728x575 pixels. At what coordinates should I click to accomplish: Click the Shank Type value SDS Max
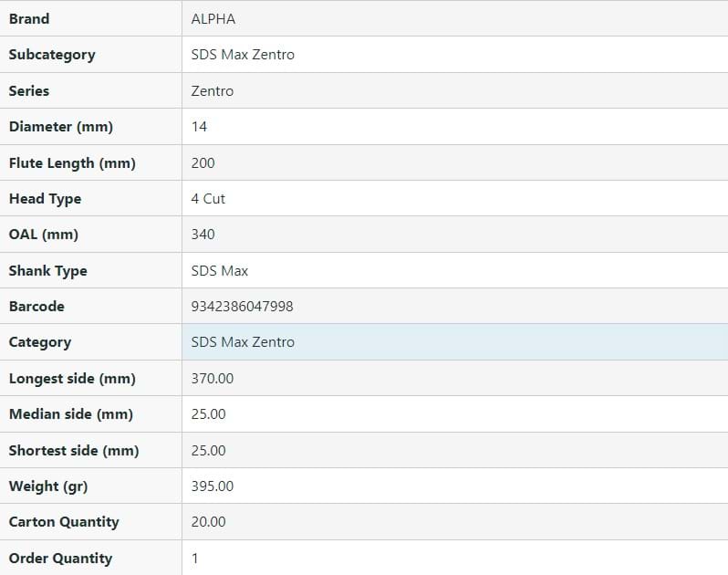pyautogui.click(x=219, y=270)
